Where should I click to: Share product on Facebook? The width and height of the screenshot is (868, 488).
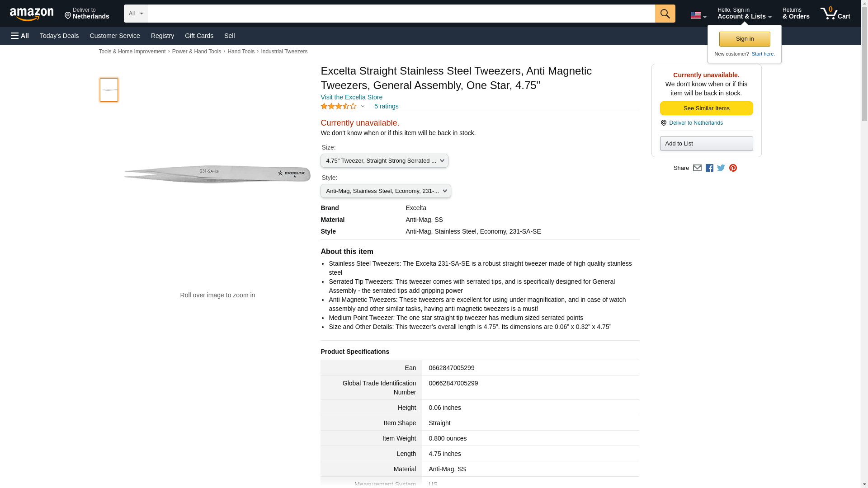click(x=709, y=168)
